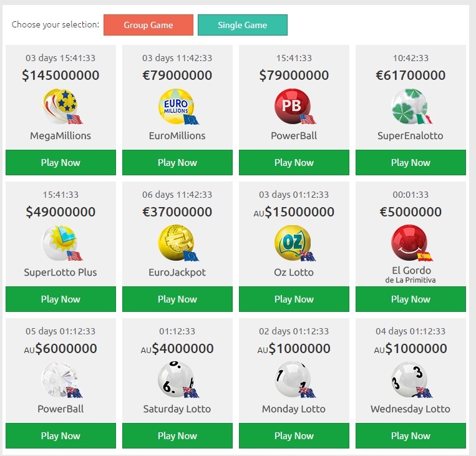Click the Wednesday Lotto ball icon
Viewport: 476px width, 456px height.
click(410, 379)
